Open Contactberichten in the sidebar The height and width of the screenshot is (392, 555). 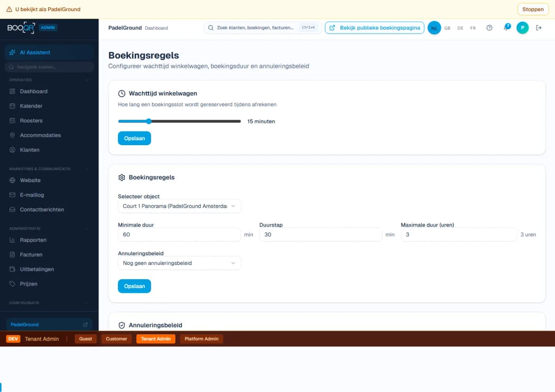pyautogui.click(x=42, y=209)
